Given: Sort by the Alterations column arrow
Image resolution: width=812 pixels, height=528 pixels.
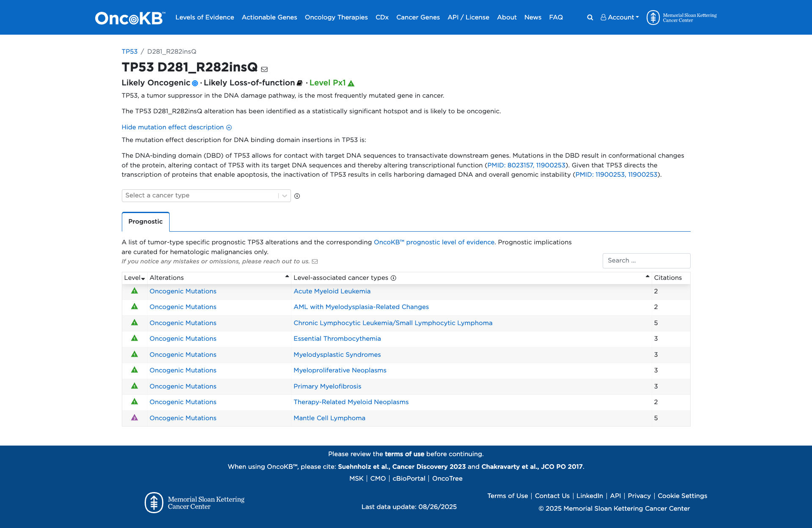Looking at the screenshot, I should (287, 276).
